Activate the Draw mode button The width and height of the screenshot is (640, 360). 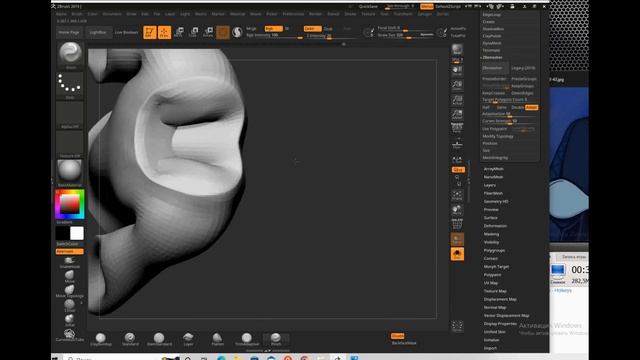click(x=164, y=32)
